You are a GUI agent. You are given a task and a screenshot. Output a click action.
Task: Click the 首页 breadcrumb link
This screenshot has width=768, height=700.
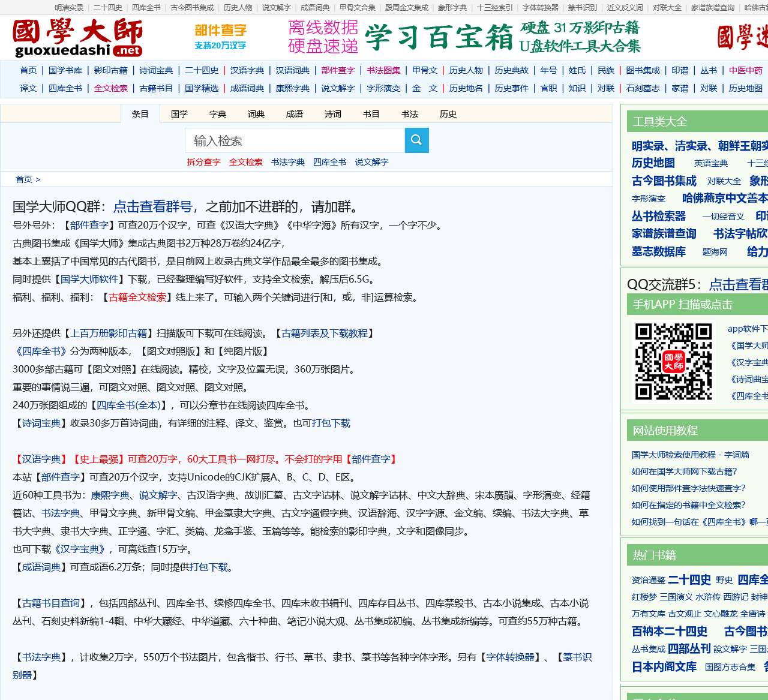(24, 179)
